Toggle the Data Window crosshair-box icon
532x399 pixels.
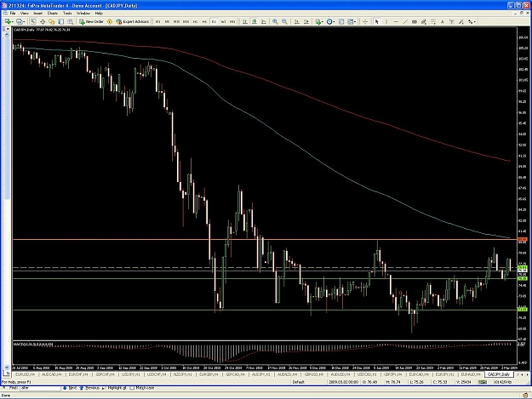point(43,22)
